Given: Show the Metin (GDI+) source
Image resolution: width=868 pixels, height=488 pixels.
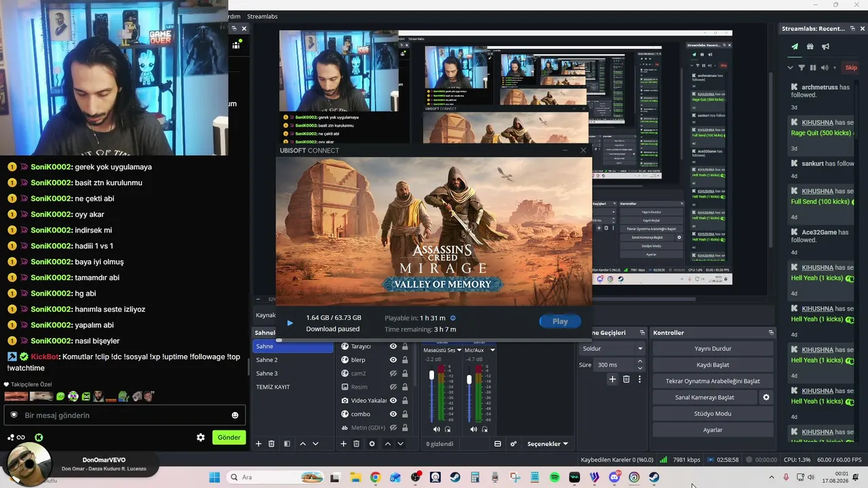Looking at the screenshot, I should (393, 428).
